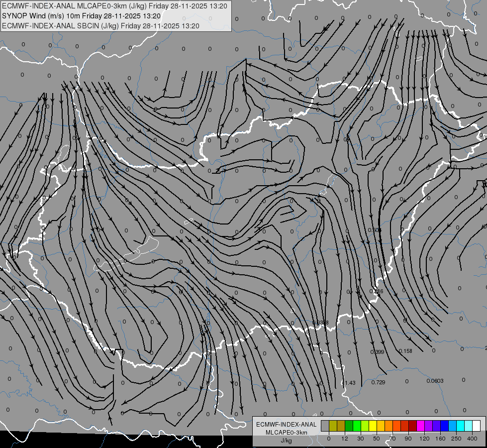Screen dimensions: 487x448
Task: Select the dark green legend swatch
Action: pyautogui.click(x=349, y=426)
